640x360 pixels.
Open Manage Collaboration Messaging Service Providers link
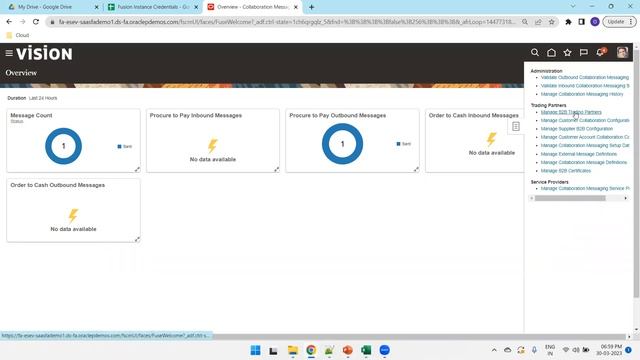coord(585,188)
